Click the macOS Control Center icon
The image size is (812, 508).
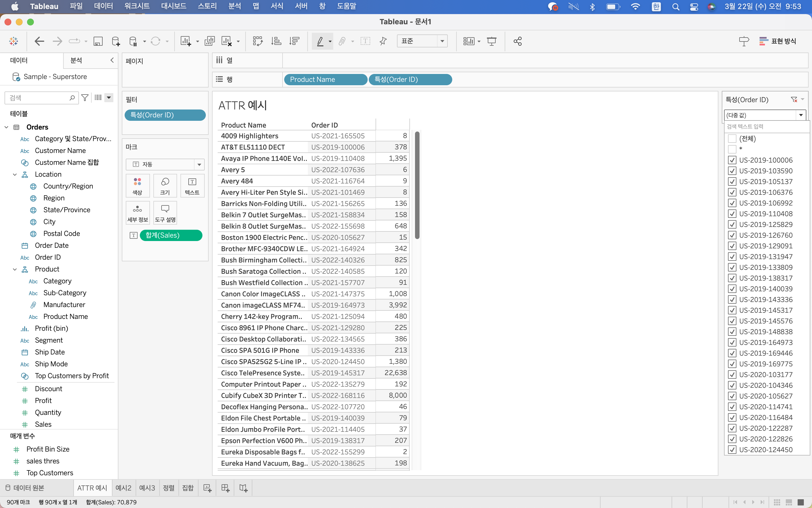(694, 6)
